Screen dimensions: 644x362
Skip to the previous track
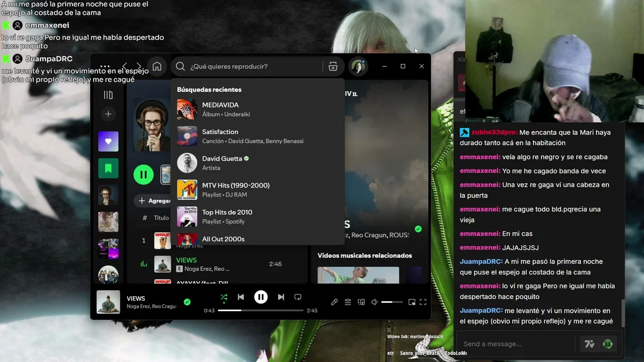(x=240, y=297)
